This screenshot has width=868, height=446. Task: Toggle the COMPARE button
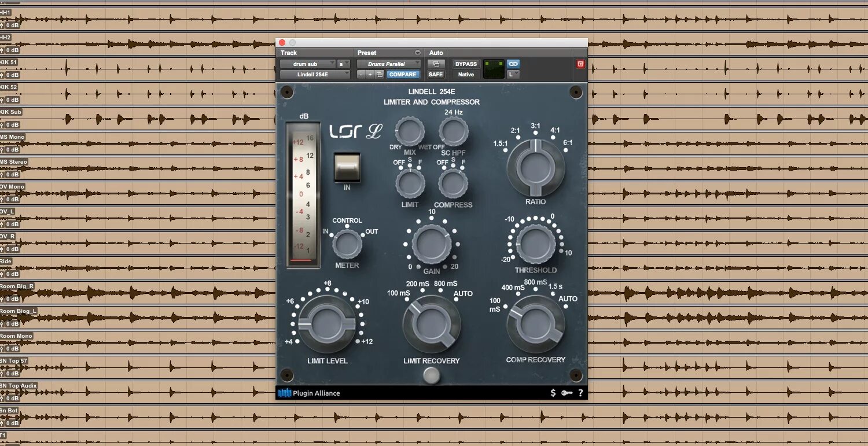[403, 74]
